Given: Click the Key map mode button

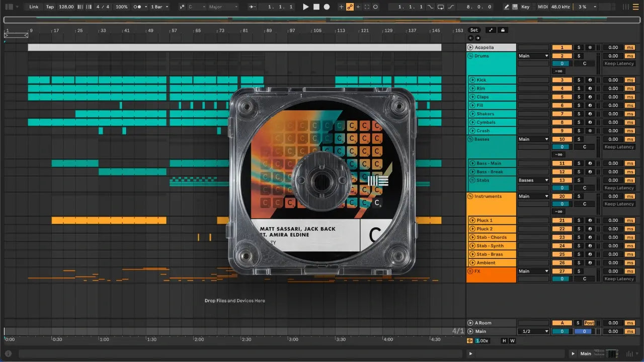Looking at the screenshot, I should (x=525, y=7).
